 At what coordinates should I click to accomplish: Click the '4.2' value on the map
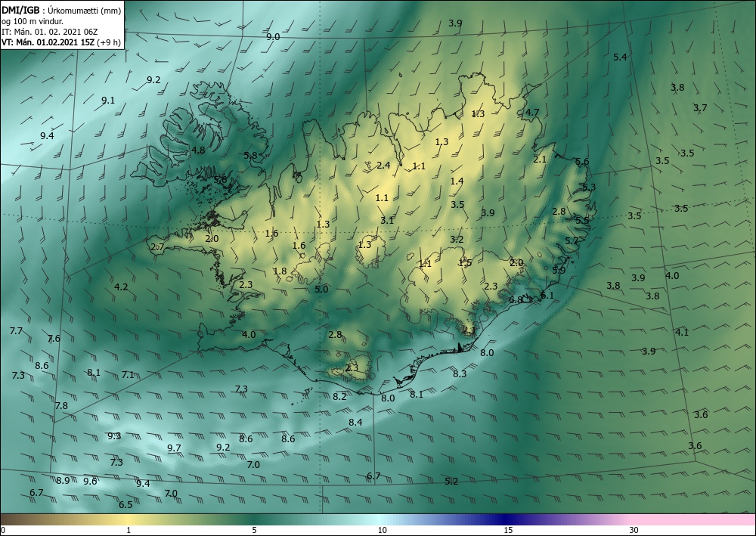click(121, 287)
